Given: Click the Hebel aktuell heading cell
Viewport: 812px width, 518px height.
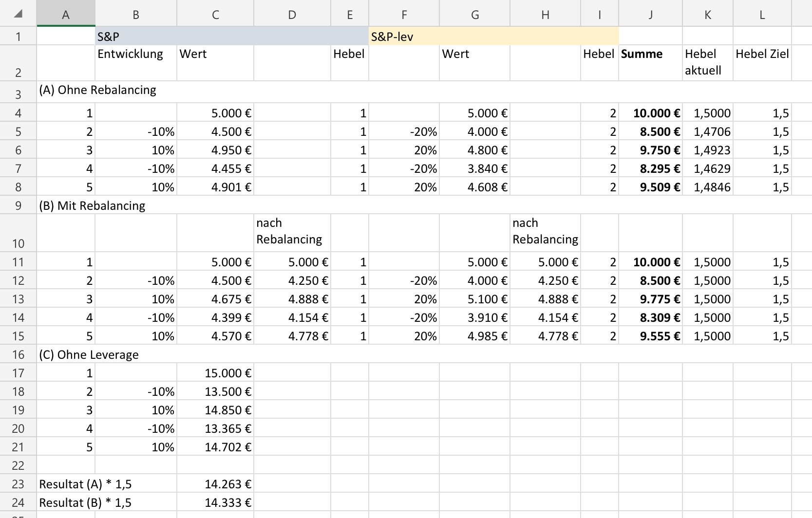Looking at the screenshot, I should click(707, 63).
